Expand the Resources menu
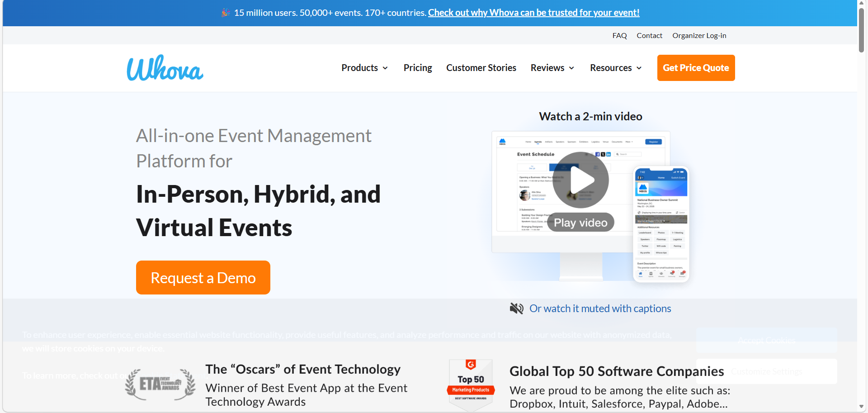The image size is (868, 413). tap(615, 68)
